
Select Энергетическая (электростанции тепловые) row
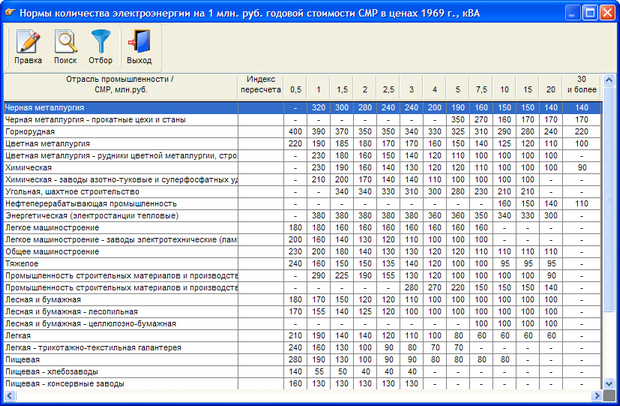[302, 215]
